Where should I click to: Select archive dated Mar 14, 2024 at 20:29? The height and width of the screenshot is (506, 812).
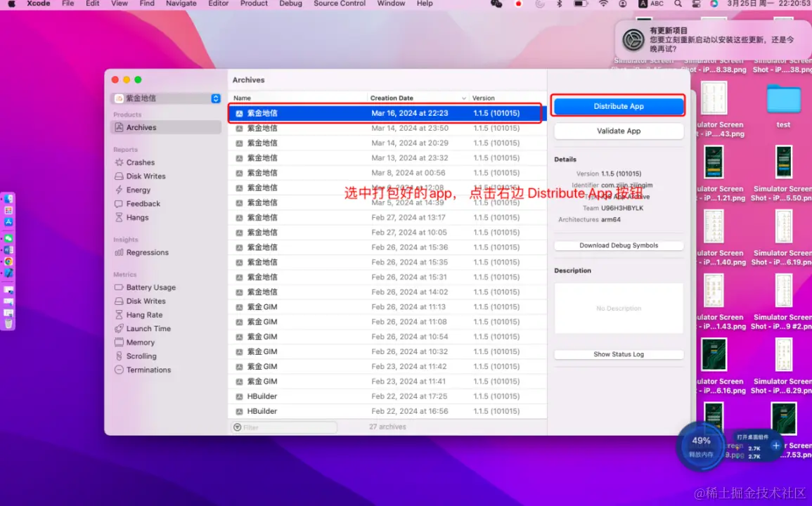click(387, 143)
